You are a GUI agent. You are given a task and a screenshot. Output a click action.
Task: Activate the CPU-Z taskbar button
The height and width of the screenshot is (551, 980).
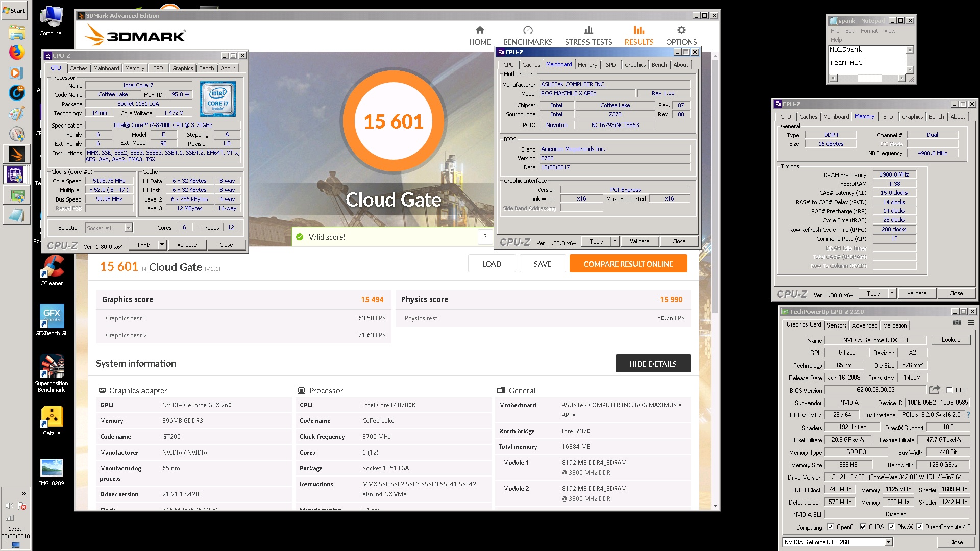click(16, 174)
